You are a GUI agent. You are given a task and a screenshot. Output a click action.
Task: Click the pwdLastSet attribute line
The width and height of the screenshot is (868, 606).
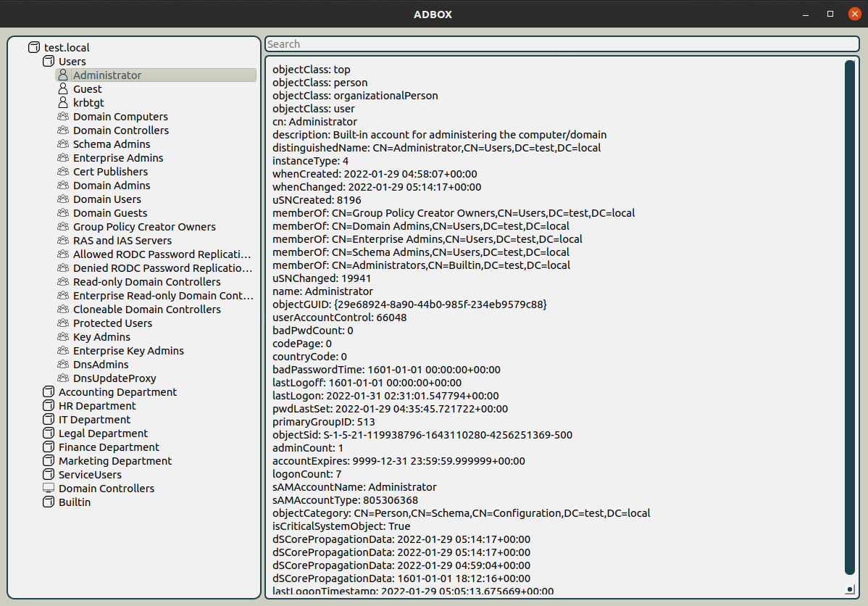(390, 409)
